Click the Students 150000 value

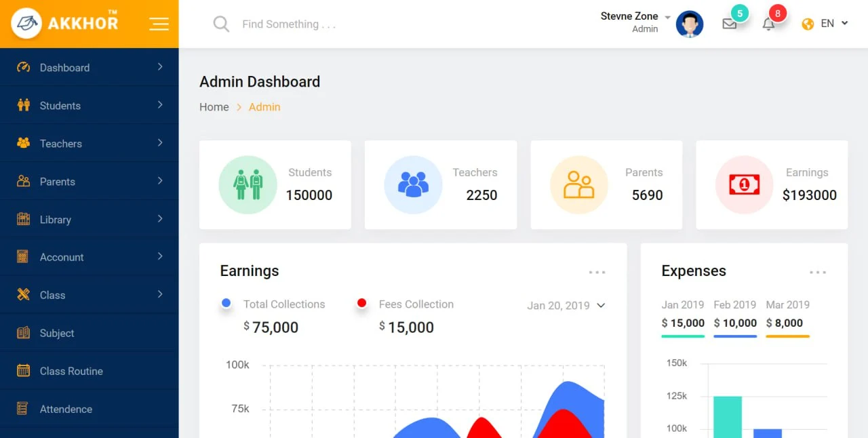[x=309, y=195]
